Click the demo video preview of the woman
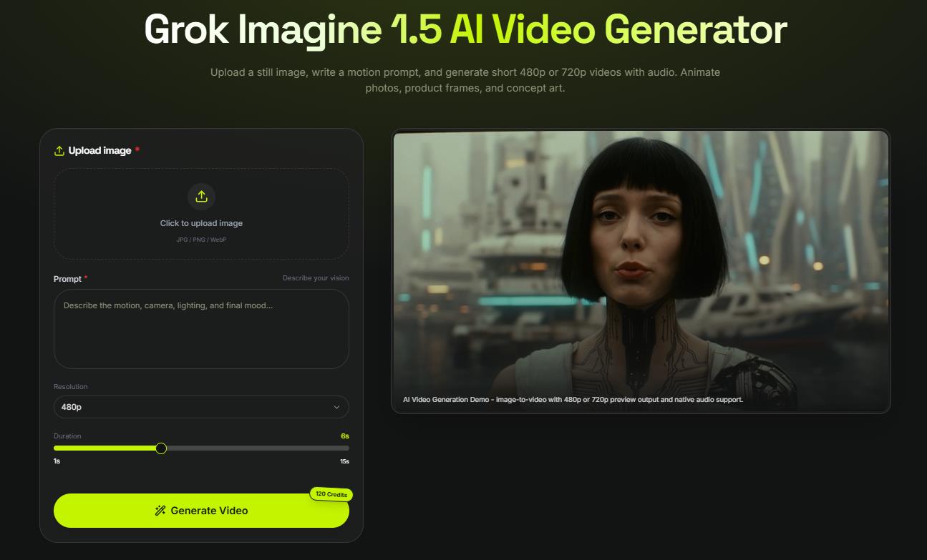This screenshot has height=560, width=927. coord(641,271)
